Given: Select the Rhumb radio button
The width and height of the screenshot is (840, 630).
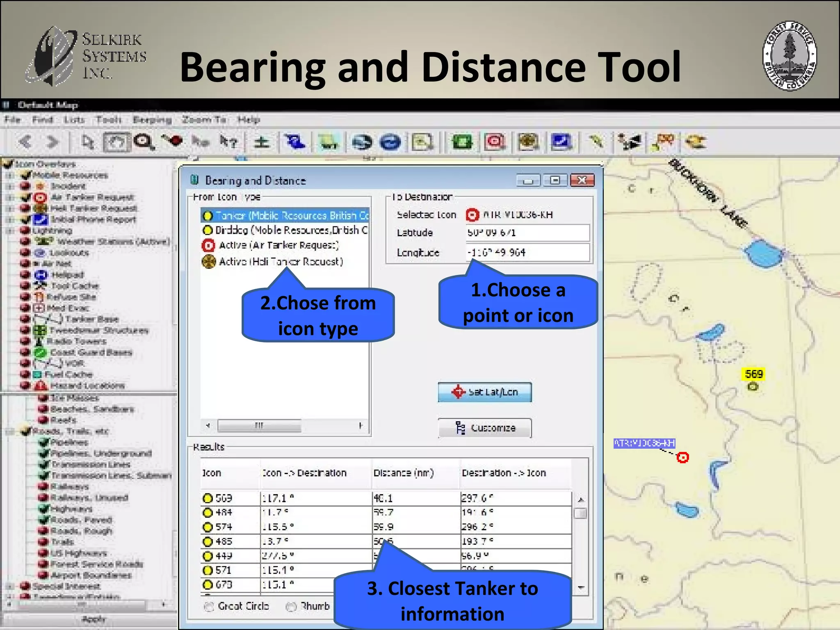Looking at the screenshot, I should tap(291, 607).
